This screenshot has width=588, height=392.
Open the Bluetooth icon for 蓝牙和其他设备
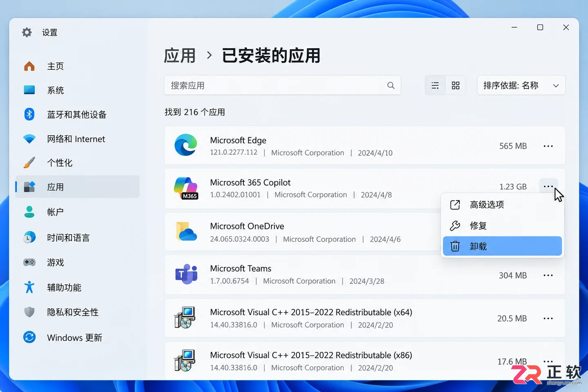[x=29, y=114]
